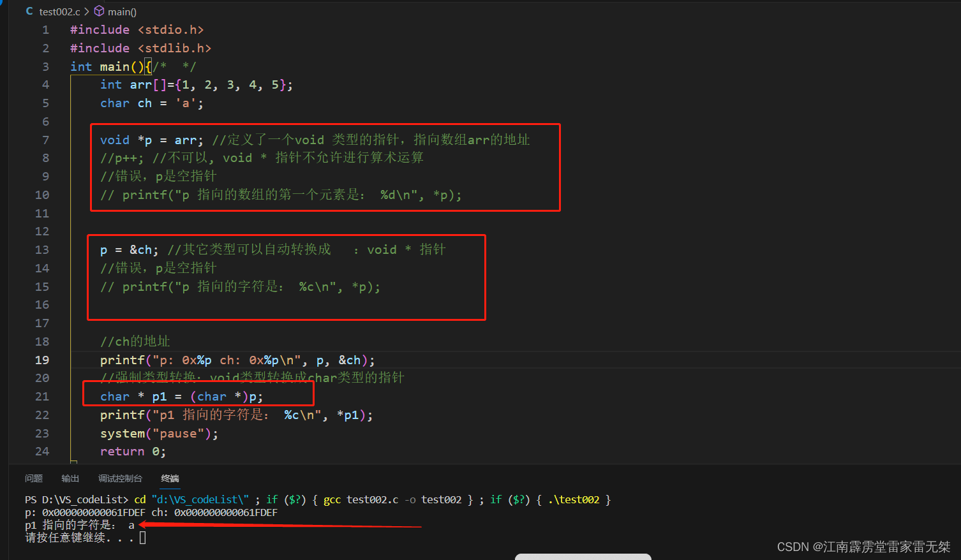
Task: Click the "char ch = 'a';" line
Action: 152,103
